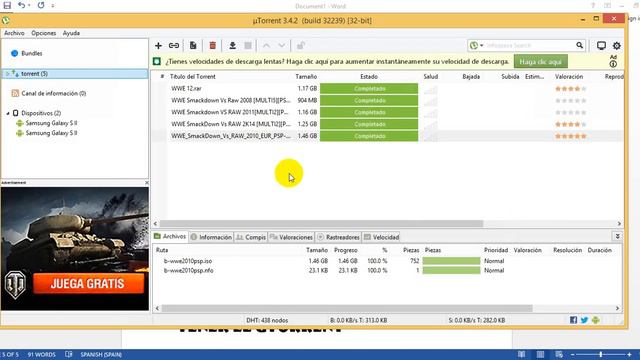Rate the Smackdown Vs Raw 2008 stars
The image size is (640, 360).
(x=571, y=100)
